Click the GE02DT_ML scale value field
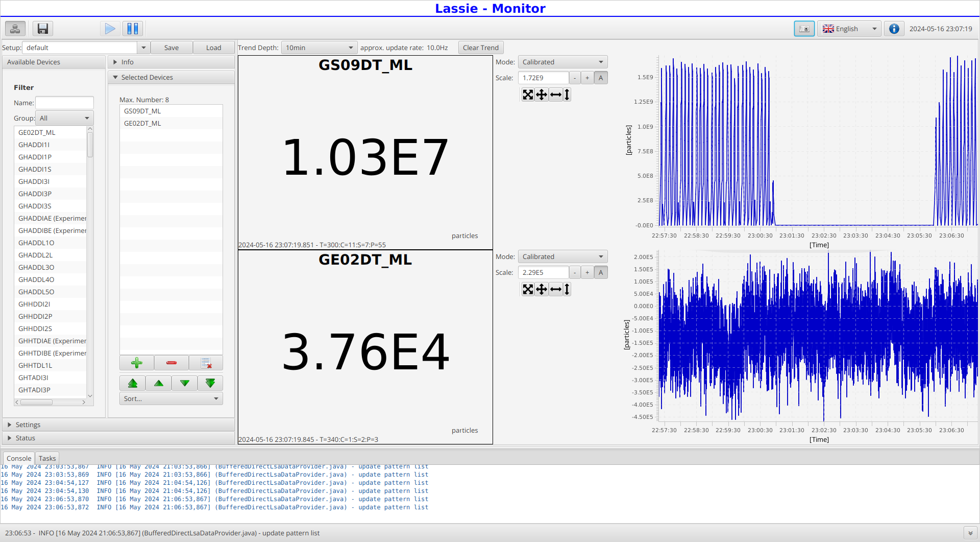The image size is (980, 542). [x=543, y=272]
